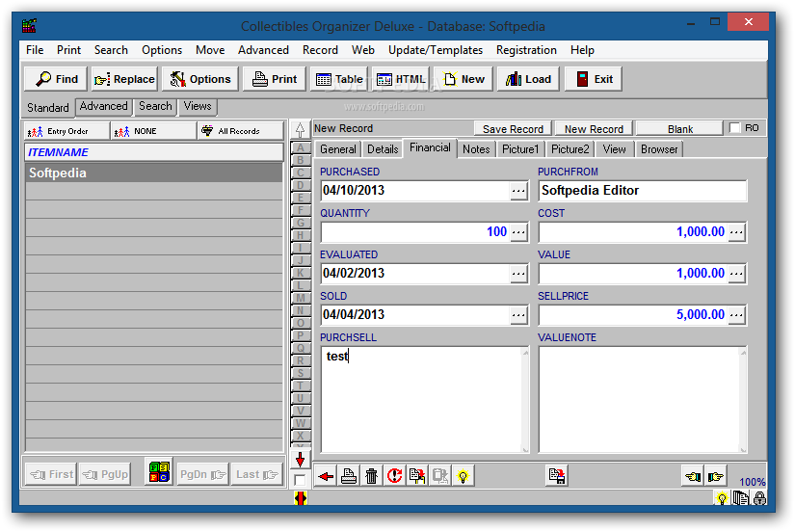This screenshot has height=532, width=795.
Task: Open the Update/Templates menu
Action: point(436,50)
